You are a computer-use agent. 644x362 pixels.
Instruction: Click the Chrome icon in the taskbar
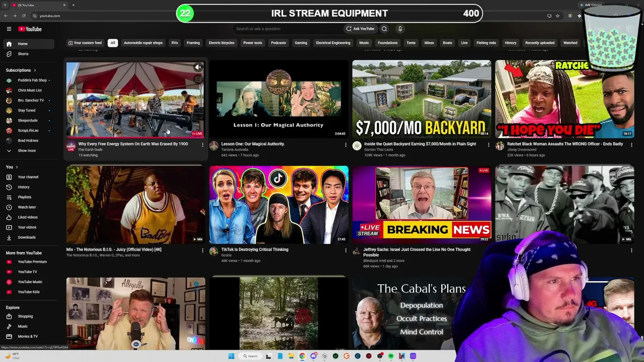point(302,356)
